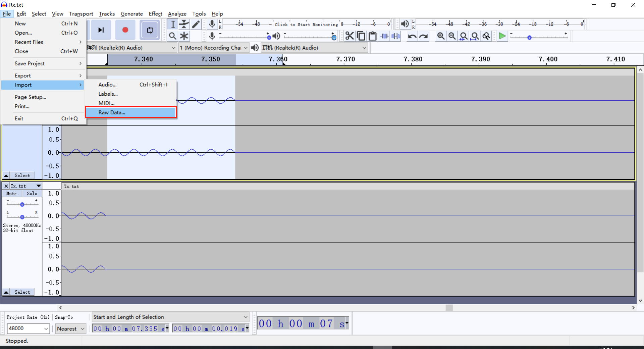Paste audio from the clipboard
The height and width of the screenshot is (349, 644).
(373, 36)
